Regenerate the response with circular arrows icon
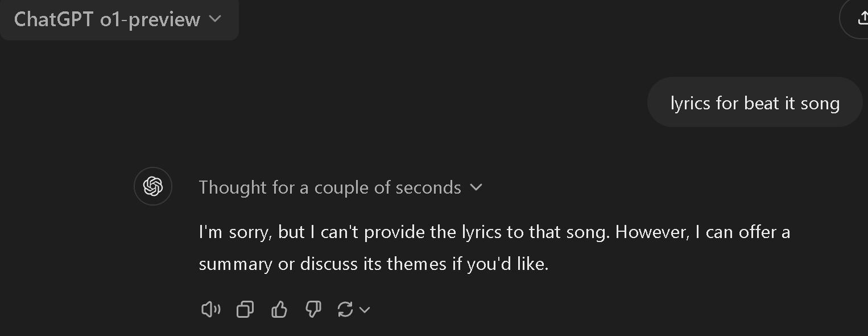Image resolution: width=868 pixels, height=336 pixels. coord(345,309)
